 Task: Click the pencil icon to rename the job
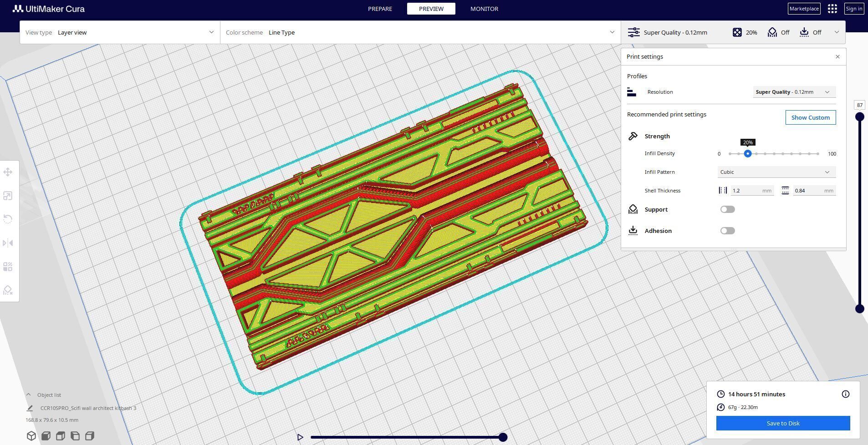30,408
